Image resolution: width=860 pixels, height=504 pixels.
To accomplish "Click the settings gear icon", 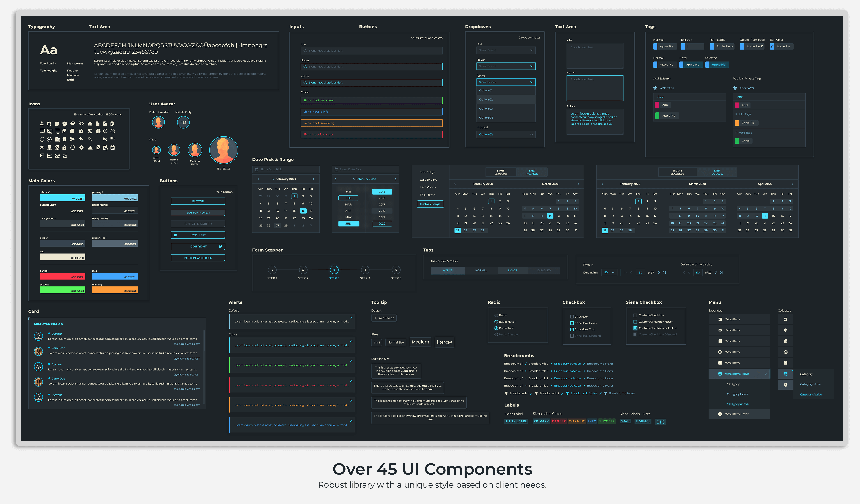I will click(x=81, y=131).
